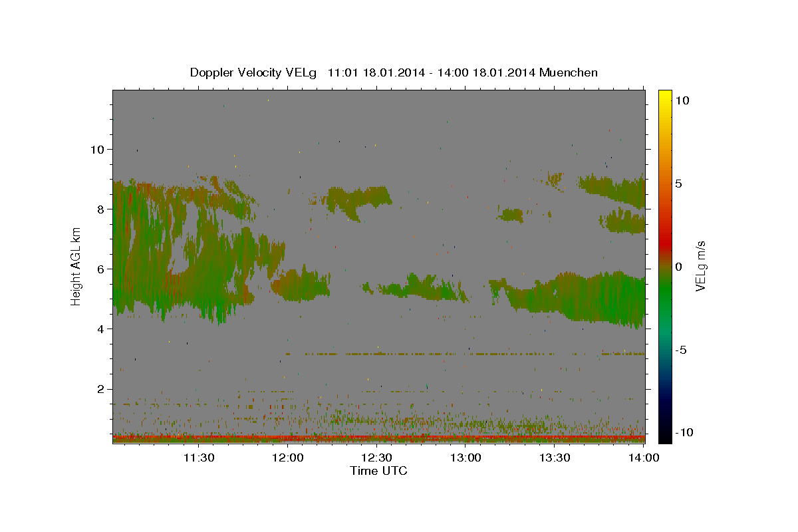This screenshot has height=532, width=798.
Task: Click the colorbar value 5
Action: [678, 183]
